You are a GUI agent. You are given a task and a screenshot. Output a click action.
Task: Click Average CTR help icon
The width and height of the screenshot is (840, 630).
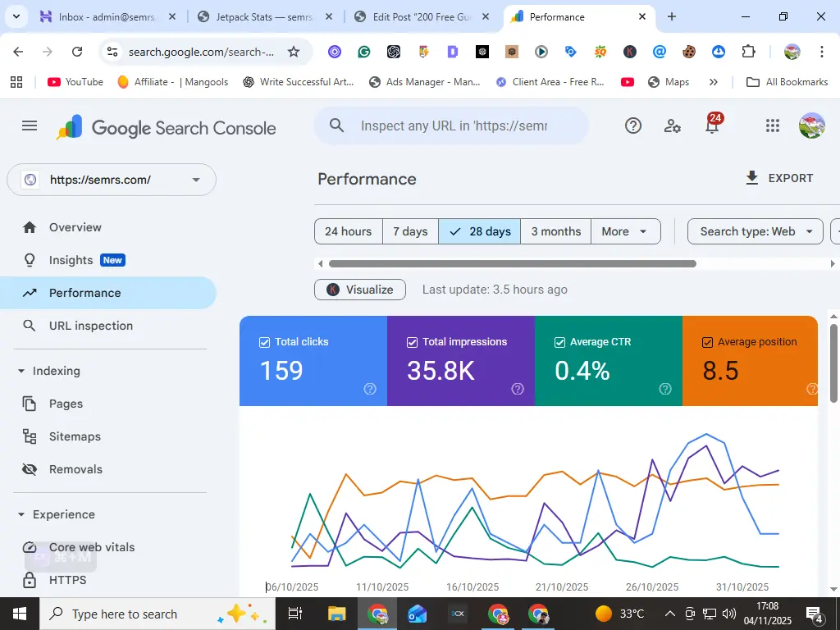[x=665, y=389]
